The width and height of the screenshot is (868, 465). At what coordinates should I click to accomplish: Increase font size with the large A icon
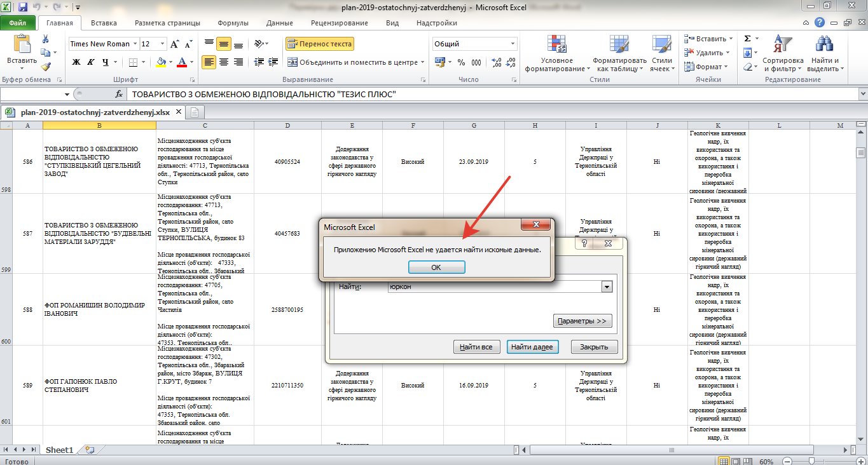tap(176, 44)
